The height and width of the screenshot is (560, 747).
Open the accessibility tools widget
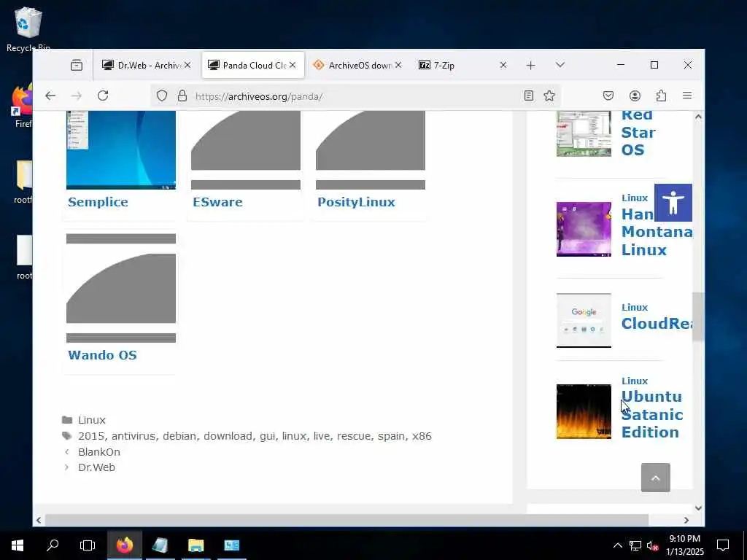click(x=673, y=203)
